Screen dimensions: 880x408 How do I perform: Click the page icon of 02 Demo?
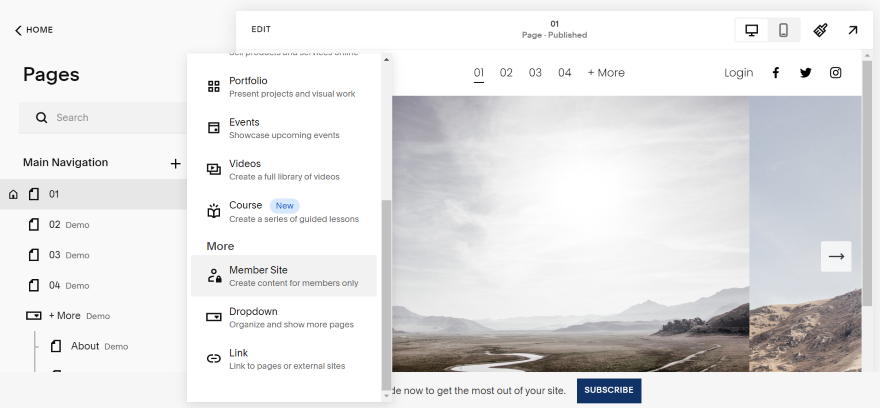[x=34, y=224]
